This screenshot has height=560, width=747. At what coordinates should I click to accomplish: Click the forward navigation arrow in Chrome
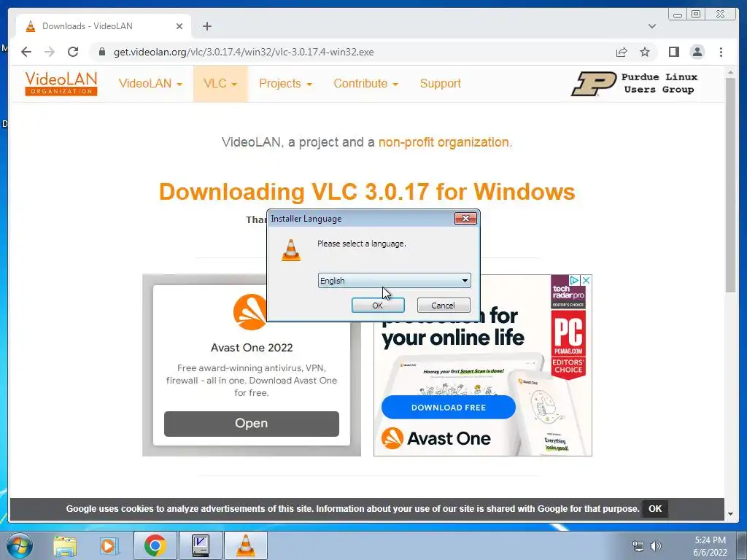pyautogui.click(x=50, y=52)
